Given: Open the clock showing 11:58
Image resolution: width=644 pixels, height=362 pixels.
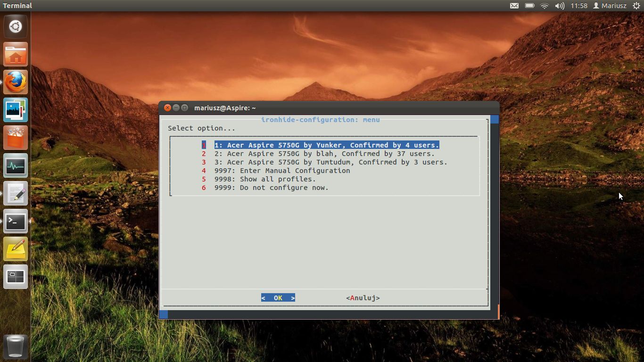Looking at the screenshot, I should point(579,6).
